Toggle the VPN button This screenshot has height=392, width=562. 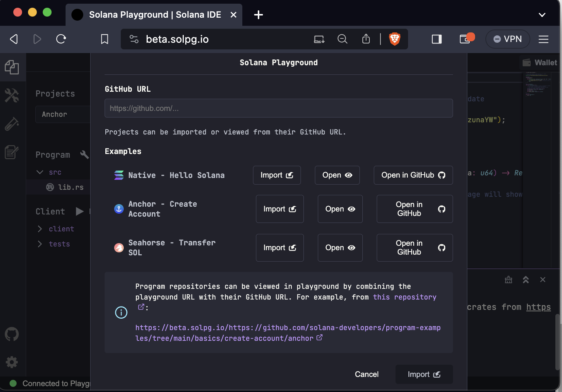pyautogui.click(x=507, y=39)
